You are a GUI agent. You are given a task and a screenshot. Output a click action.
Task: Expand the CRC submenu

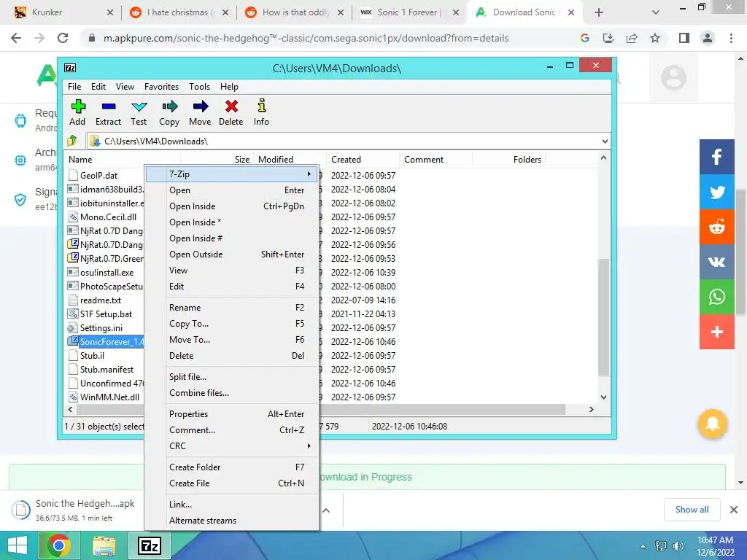coord(232,446)
